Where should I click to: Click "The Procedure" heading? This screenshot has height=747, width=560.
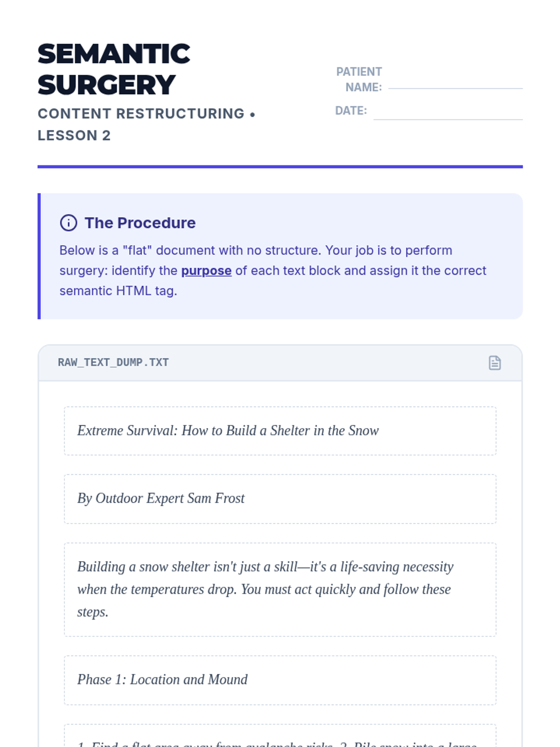140,223
